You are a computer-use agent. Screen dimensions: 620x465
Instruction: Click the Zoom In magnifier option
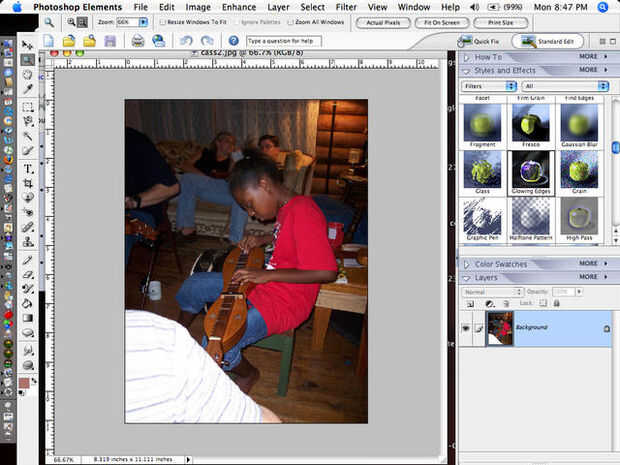(x=71, y=22)
